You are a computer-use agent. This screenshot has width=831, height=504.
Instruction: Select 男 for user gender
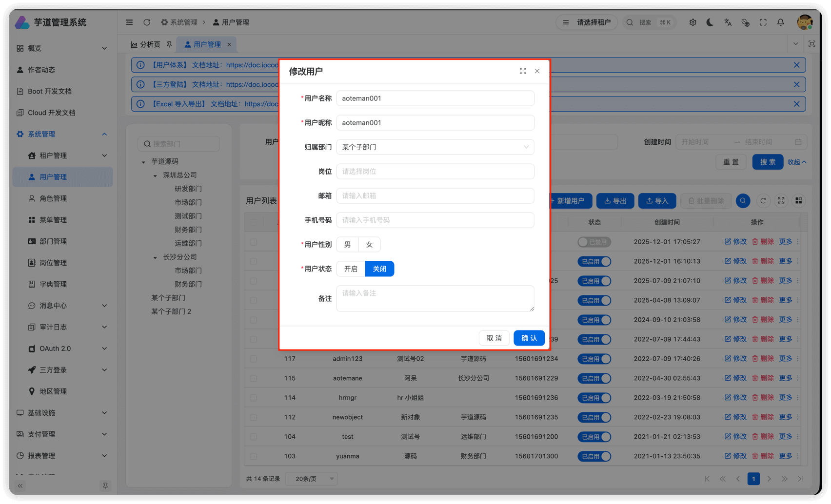click(347, 245)
